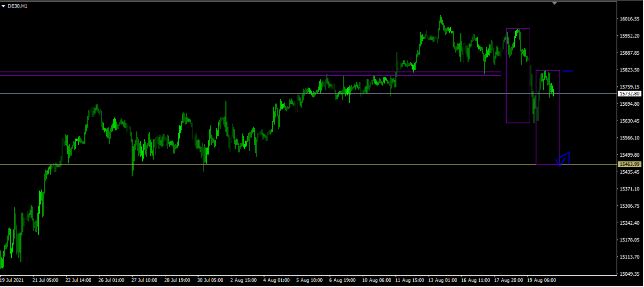The width and height of the screenshot is (644, 287).
Task: Select the current price label 15732.80
Action: coord(629,93)
